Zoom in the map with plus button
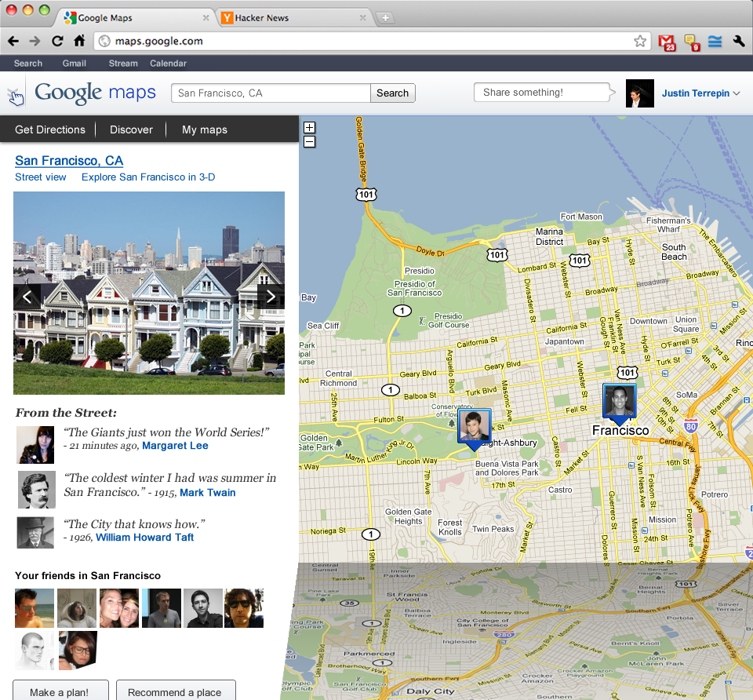This screenshot has width=753, height=700. (x=310, y=127)
